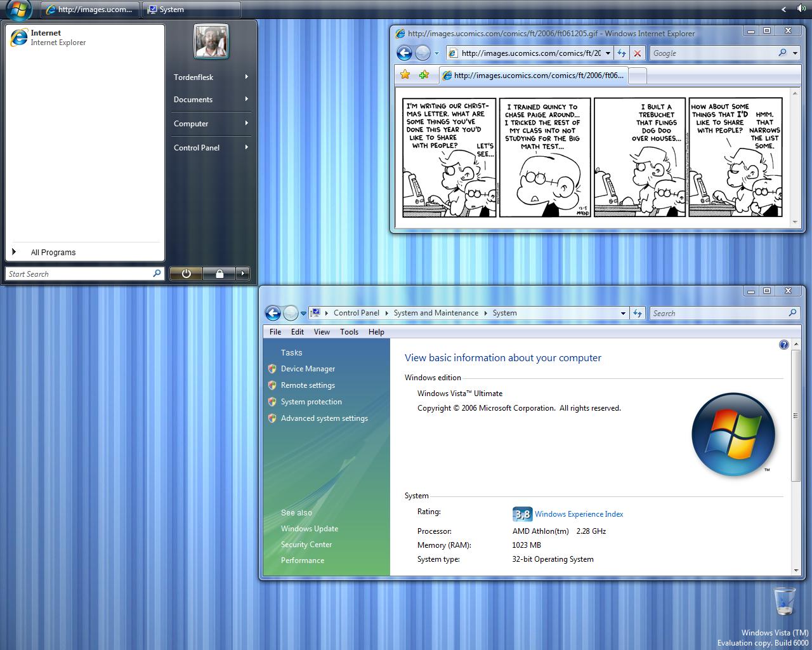Click the Windows Start orb

pyautogui.click(x=18, y=10)
